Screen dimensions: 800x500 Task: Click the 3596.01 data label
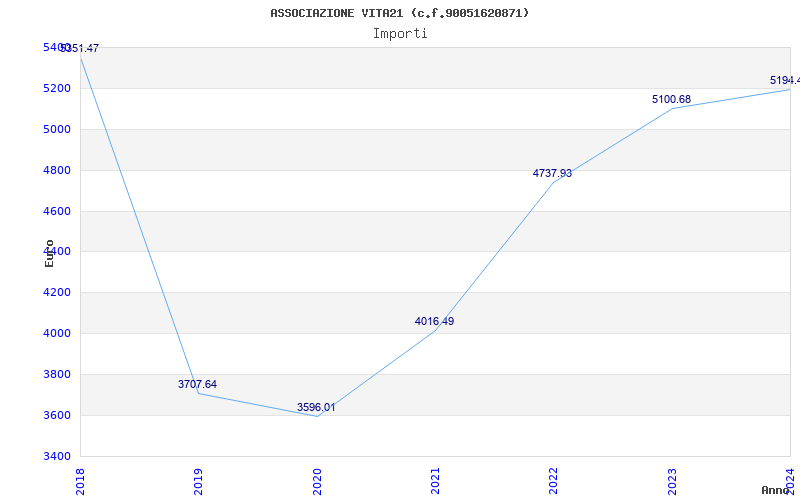(316, 407)
